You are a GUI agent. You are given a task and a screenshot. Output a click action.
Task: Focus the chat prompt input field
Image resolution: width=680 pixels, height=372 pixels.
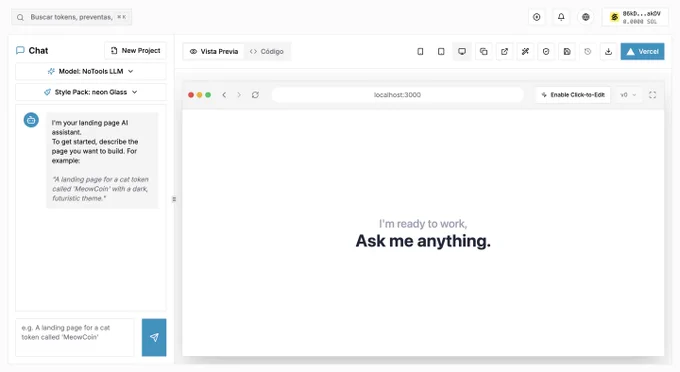click(75, 337)
